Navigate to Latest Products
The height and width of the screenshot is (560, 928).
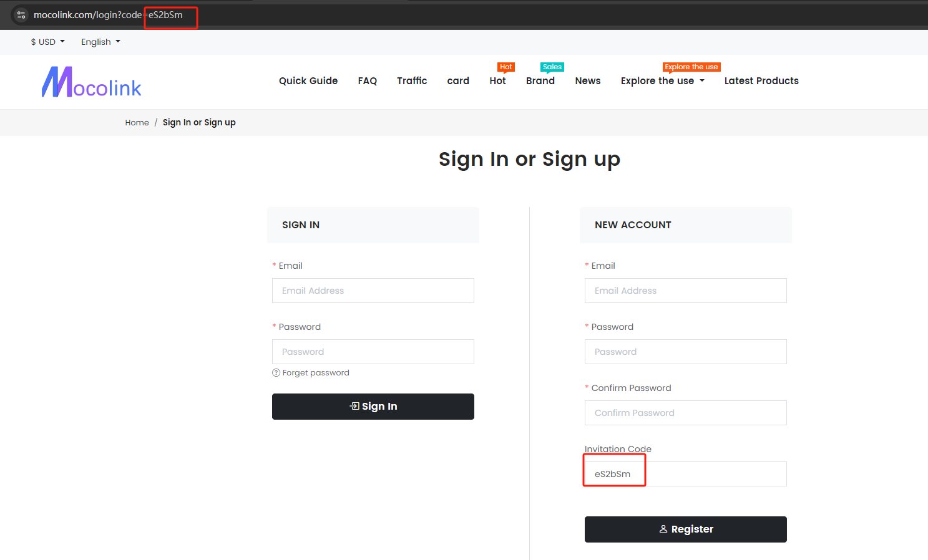tap(761, 81)
